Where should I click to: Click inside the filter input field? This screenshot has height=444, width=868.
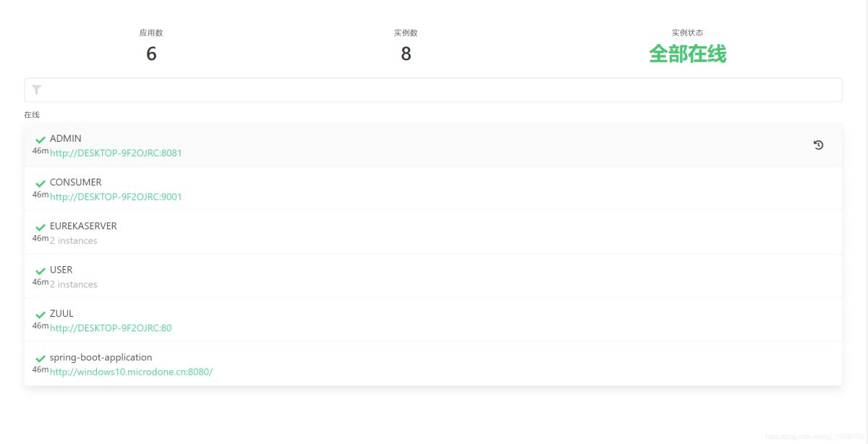tap(289, 89)
